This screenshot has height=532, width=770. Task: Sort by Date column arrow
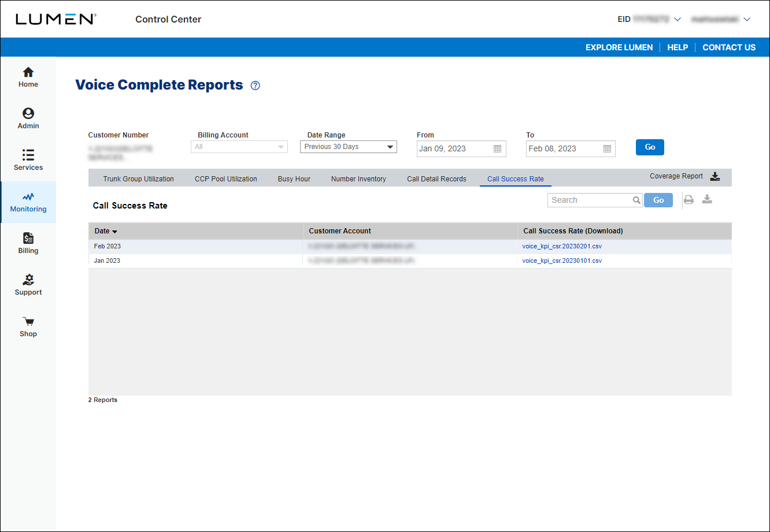point(114,232)
